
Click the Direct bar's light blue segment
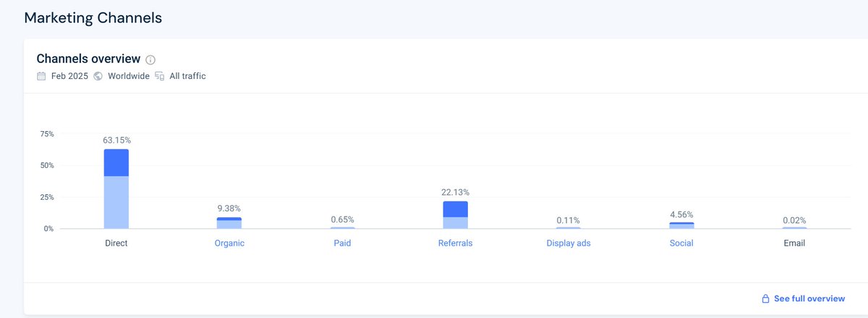coord(116,203)
